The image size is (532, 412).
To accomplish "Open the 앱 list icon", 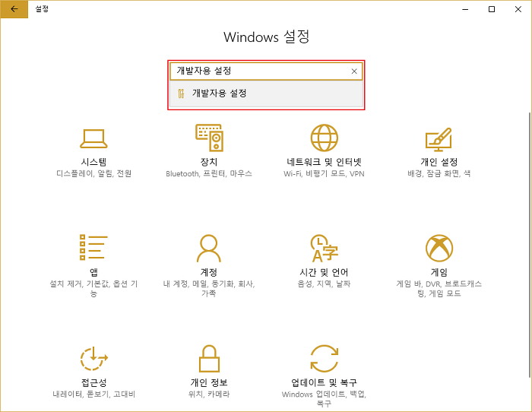I will [93, 247].
